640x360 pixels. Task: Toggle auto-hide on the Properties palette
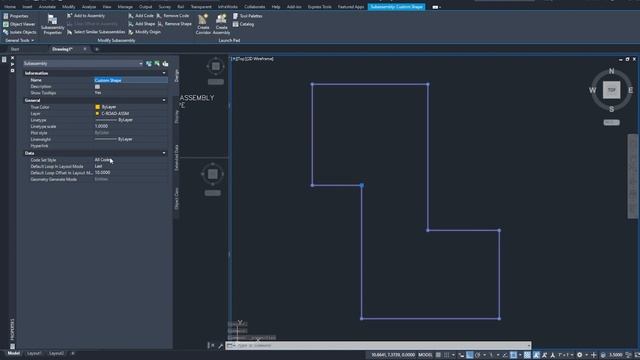pos(12,64)
